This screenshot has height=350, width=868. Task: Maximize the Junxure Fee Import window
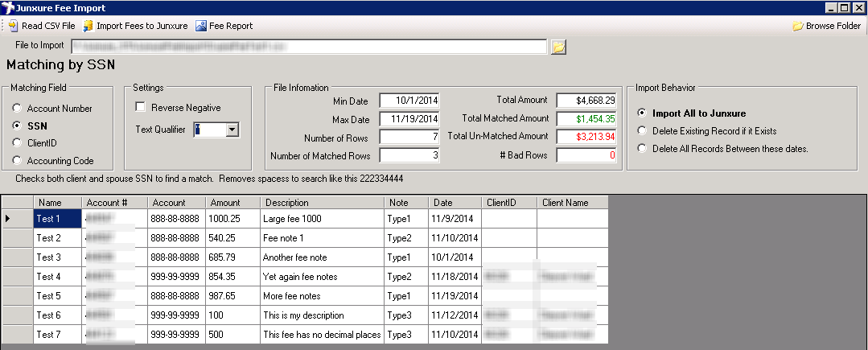tap(844, 8)
